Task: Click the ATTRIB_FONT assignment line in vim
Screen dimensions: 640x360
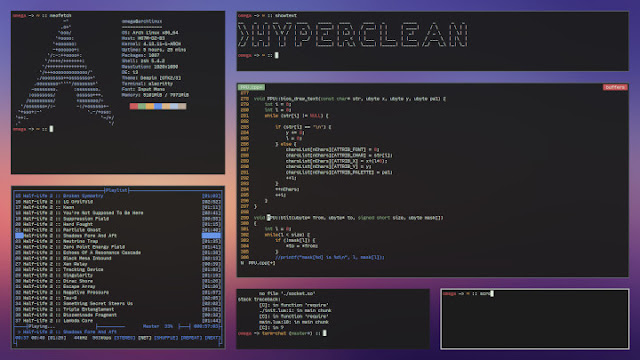Action: click(x=332, y=149)
